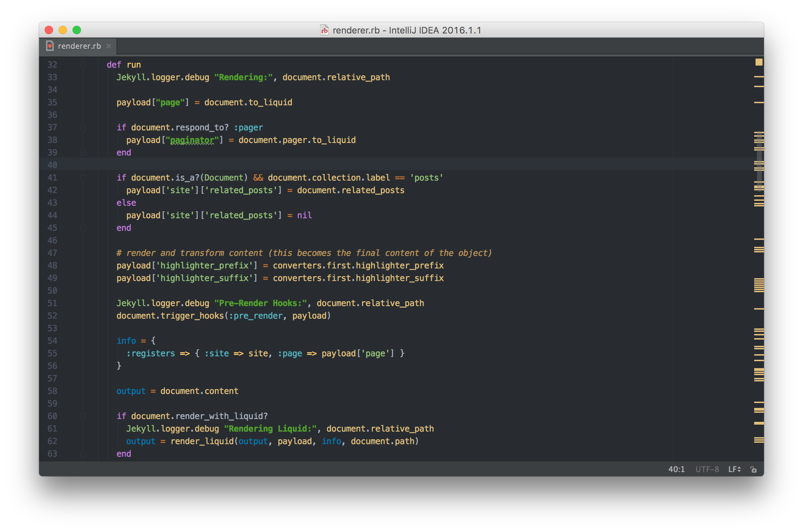Click the green zoom window button
The image size is (803, 532).
(77, 30)
